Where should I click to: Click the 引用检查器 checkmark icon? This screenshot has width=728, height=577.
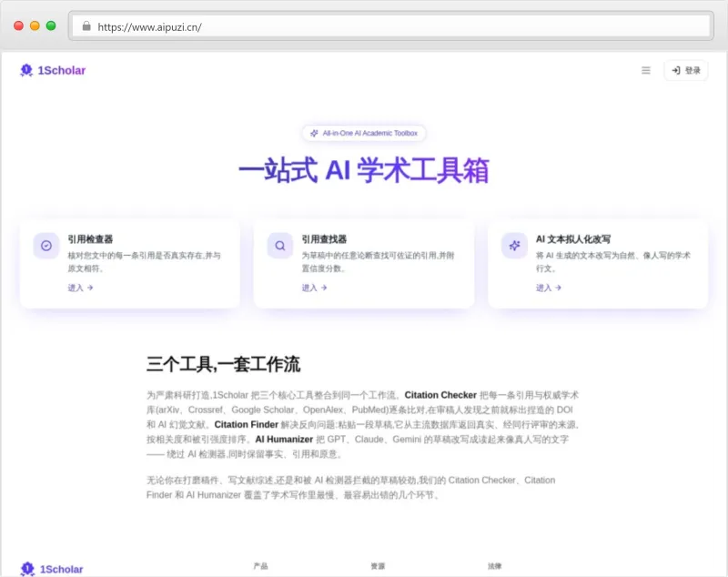tap(46, 246)
